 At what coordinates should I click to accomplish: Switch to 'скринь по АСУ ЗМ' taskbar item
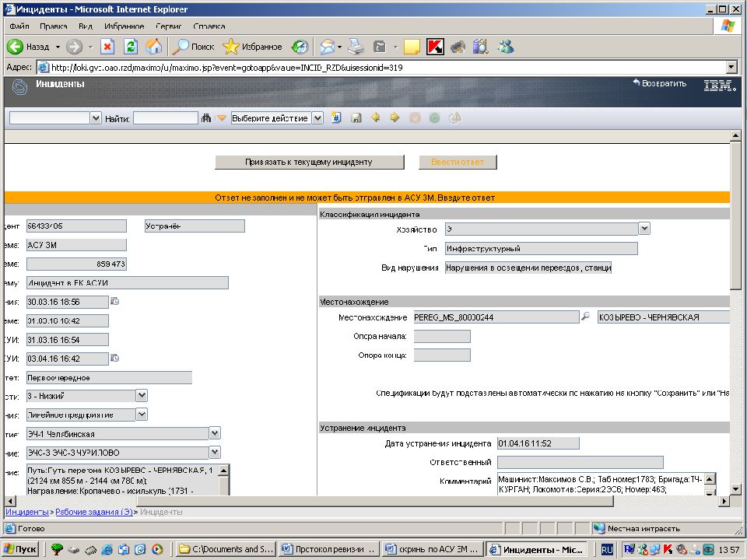[x=433, y=549]
